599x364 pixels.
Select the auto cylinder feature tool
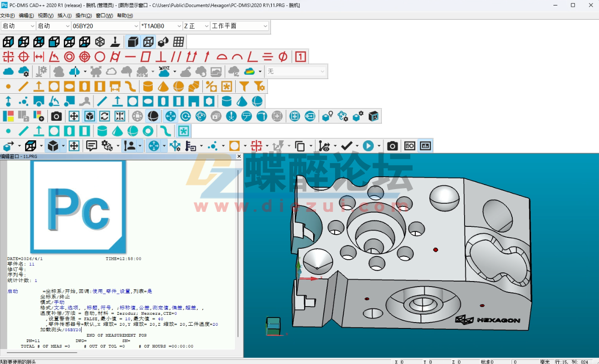point(148,87)
